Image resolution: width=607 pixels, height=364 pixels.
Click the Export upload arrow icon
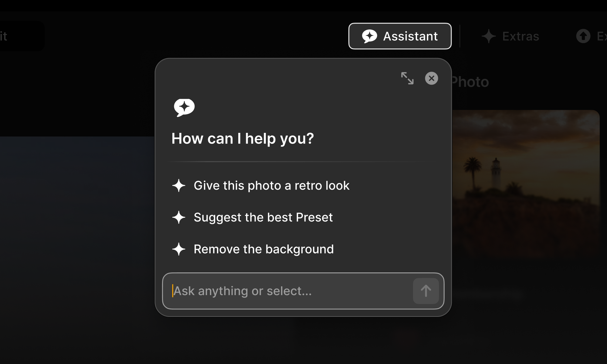(583, 36)
